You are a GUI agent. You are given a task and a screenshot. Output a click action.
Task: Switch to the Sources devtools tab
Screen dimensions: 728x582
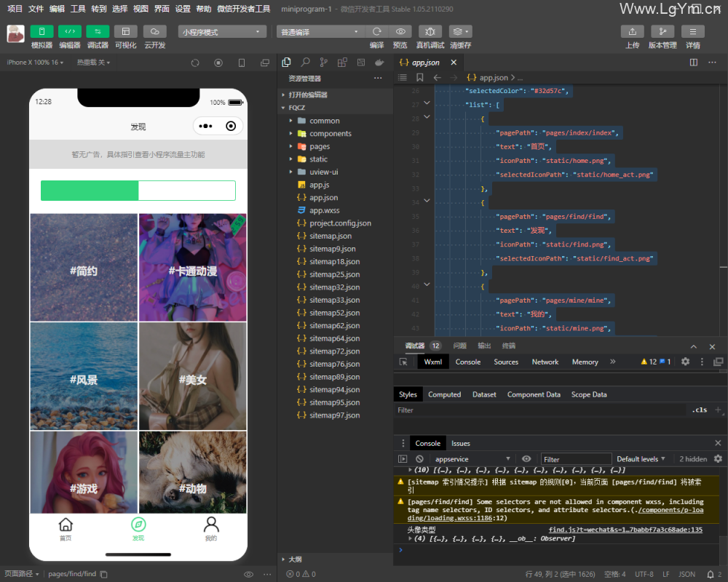click(506, 362)
